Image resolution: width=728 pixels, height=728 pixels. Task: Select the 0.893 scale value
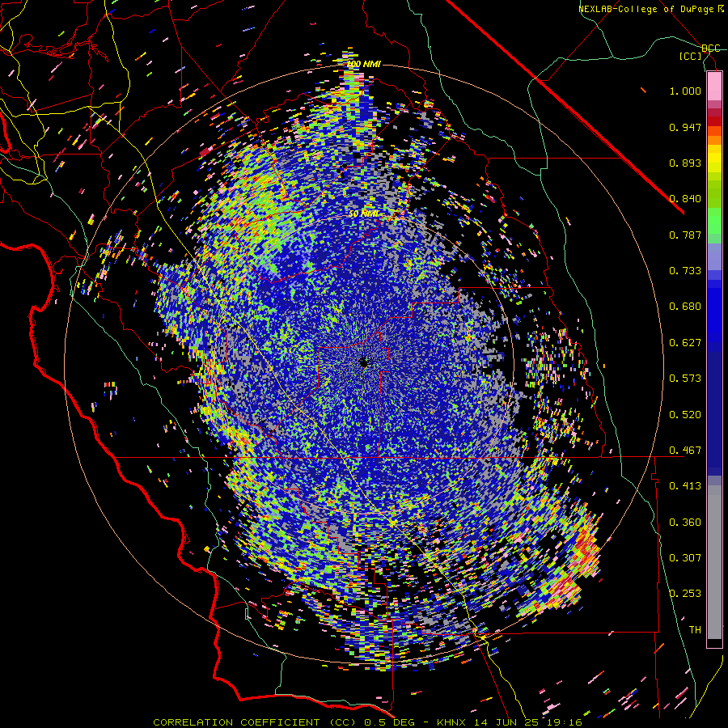tap(685, 163)
